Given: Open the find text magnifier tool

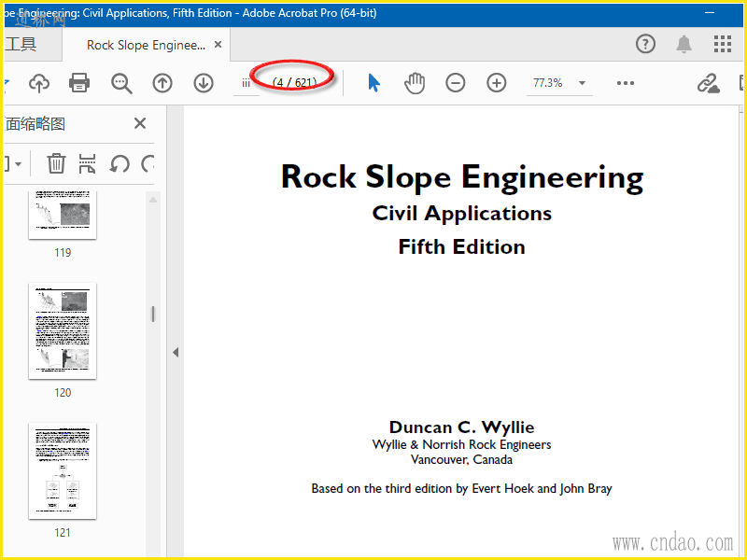Looking at the screenshot, I should [x=121, y=83].
